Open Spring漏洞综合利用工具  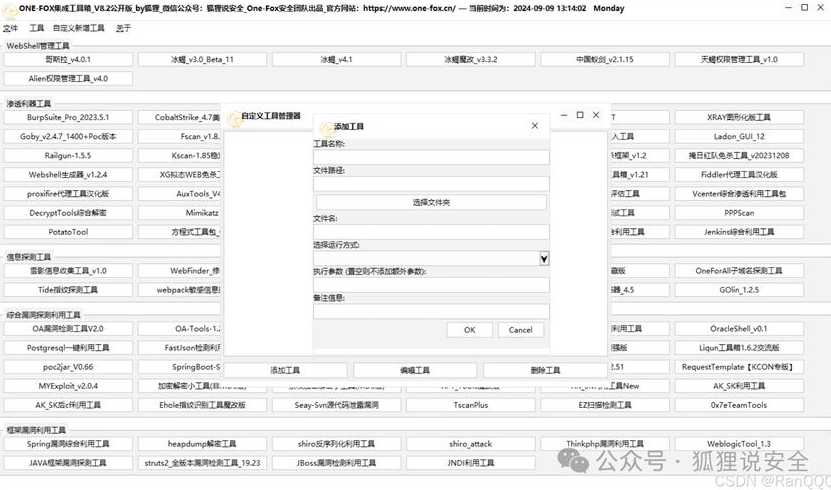coord(68,443)
